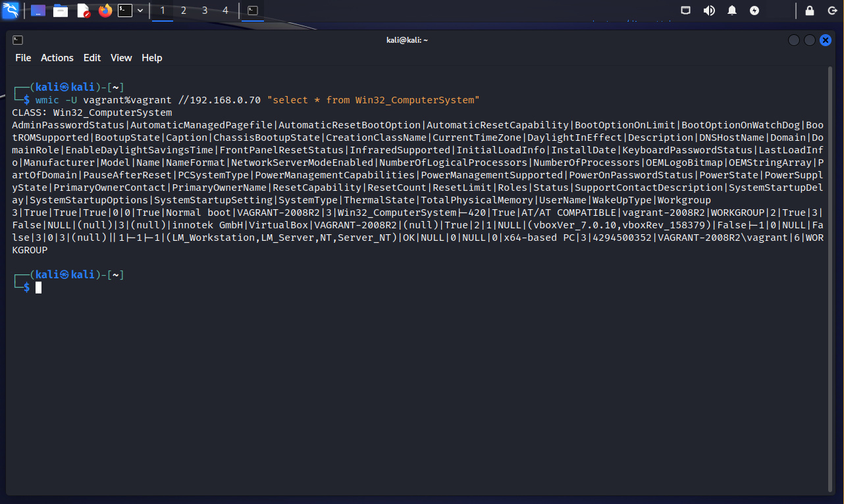Click the network connection tray icon

[x=686, y=11]
